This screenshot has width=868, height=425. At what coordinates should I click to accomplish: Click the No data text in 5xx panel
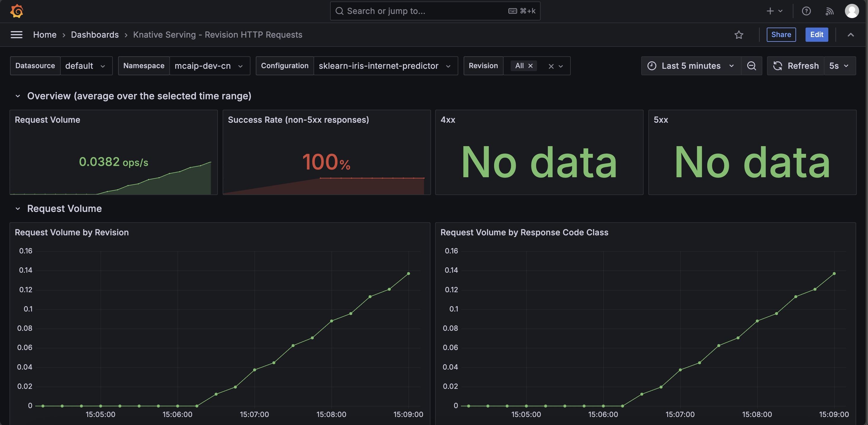(752, 162)
